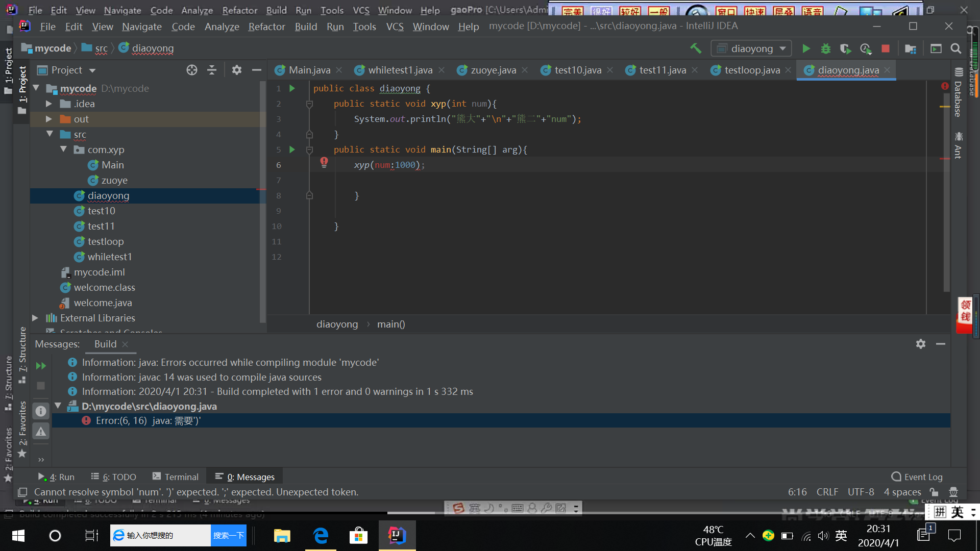Expand the .idea folder

(49, 104)
